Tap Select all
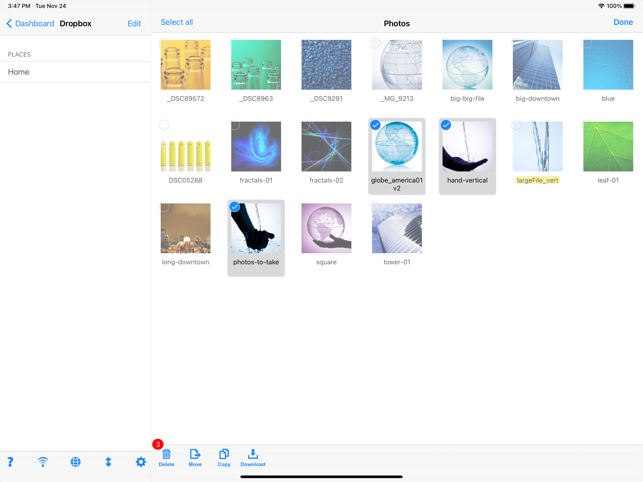643x482 pixels. (x=177, y=22)
